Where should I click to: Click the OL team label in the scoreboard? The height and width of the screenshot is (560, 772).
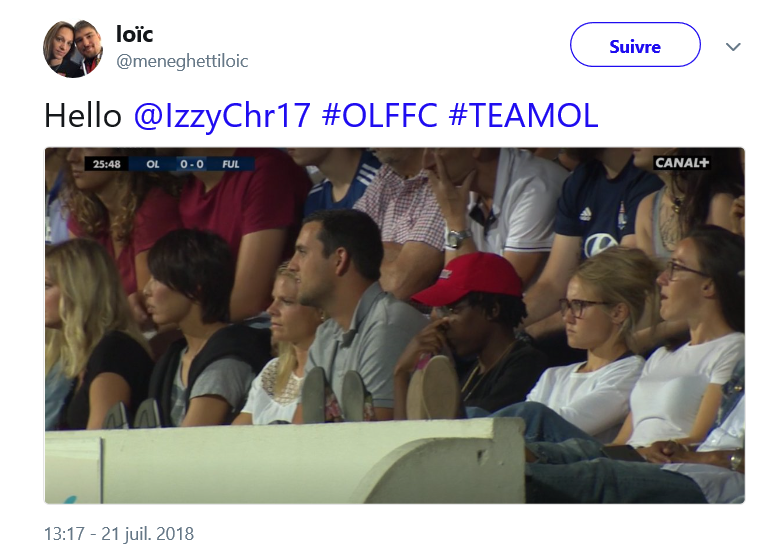coord(153,164)
